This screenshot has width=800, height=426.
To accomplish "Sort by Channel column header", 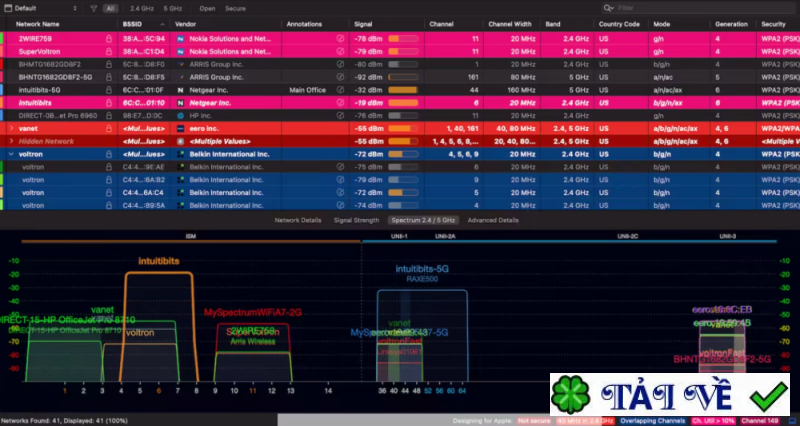I will 441,24.
